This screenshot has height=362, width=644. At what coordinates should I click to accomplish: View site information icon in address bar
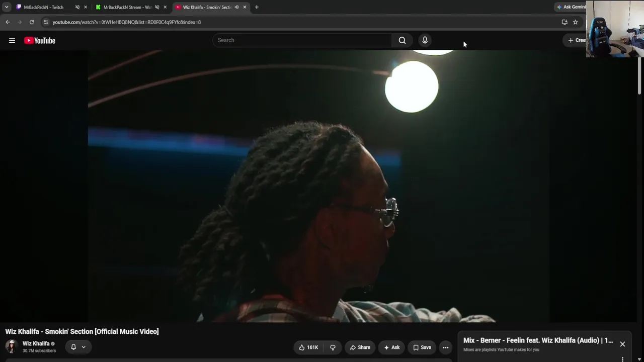46,22
